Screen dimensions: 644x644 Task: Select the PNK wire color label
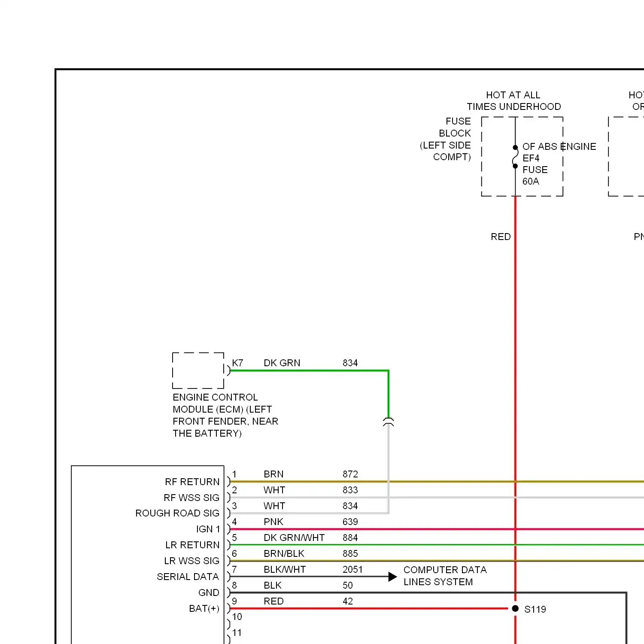[273, 522]
